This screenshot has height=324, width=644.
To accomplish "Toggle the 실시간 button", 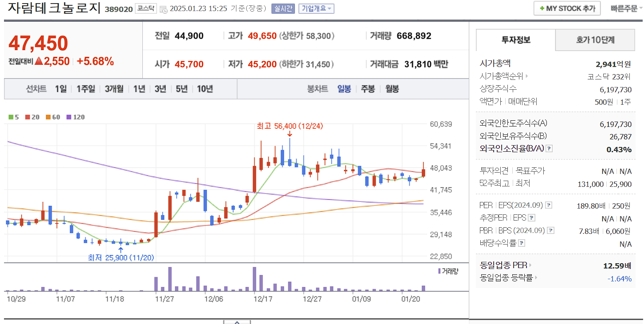I will [x=283, y=8].
